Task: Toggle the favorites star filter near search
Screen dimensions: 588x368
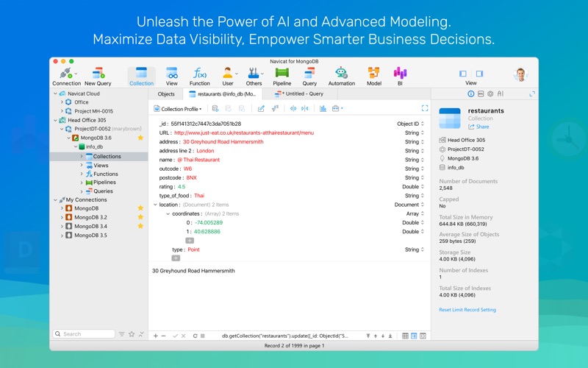Action: 132,334
